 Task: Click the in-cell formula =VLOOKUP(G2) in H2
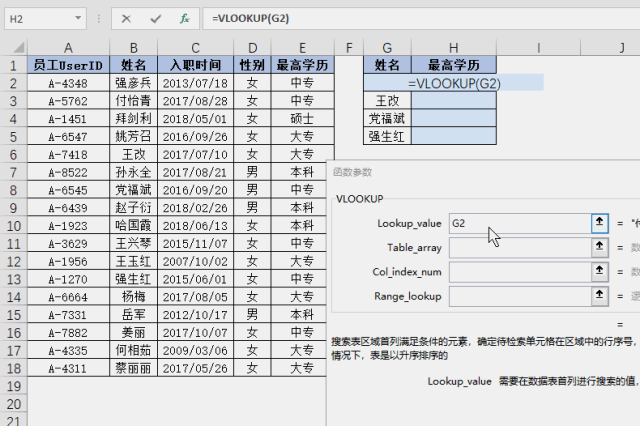coord(454,83)
